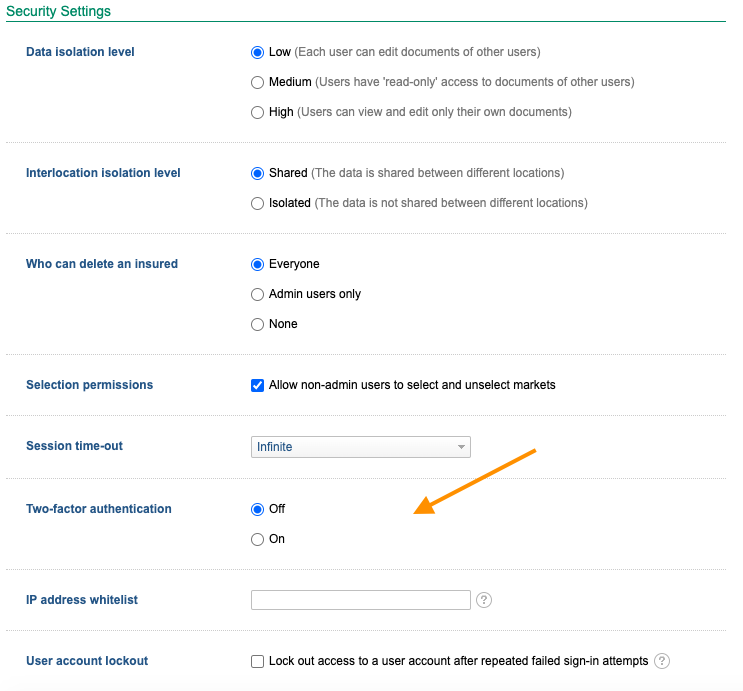Set data isolation level to High

coord(258,112)
